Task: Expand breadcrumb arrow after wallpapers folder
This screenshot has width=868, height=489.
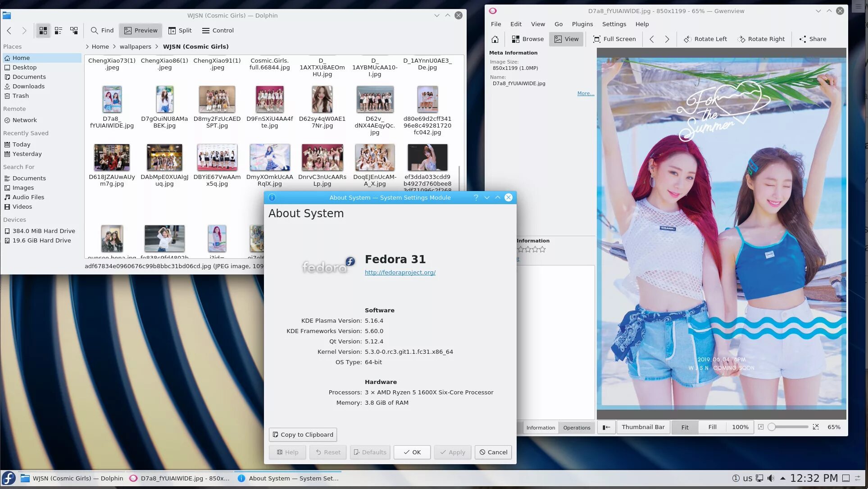Action: tap(156, 46)
